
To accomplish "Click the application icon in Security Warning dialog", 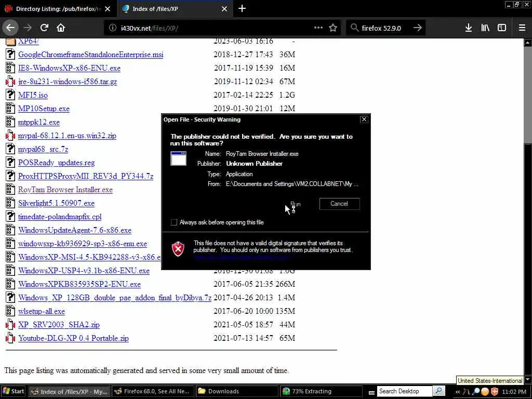I will (179, 158).
